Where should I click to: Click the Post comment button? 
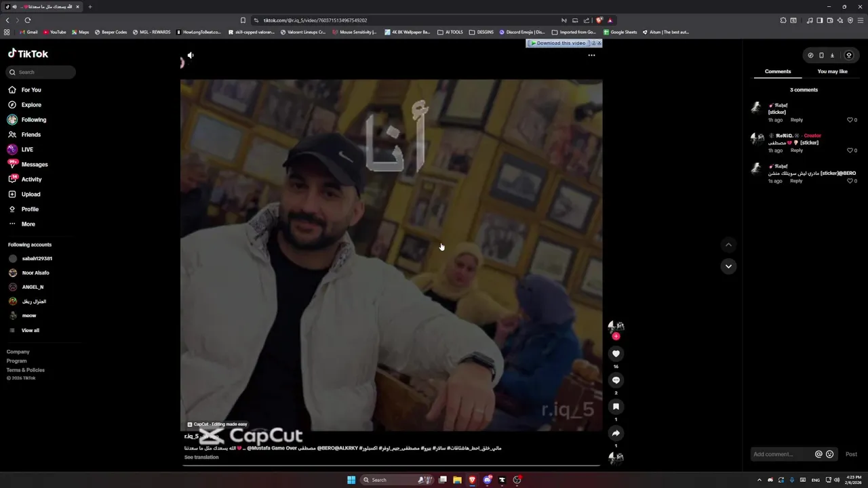pos(851,454)
